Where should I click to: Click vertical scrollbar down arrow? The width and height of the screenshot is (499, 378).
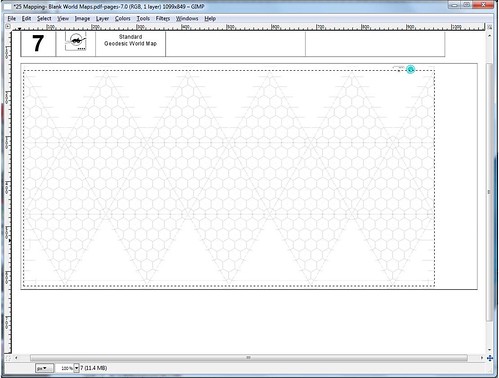click(x=489, y=350)
